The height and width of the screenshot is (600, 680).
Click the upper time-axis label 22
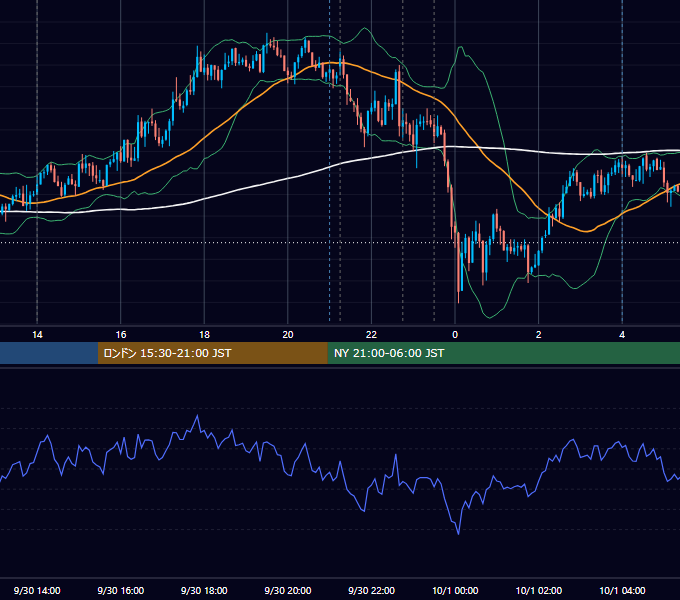point(371,335)
